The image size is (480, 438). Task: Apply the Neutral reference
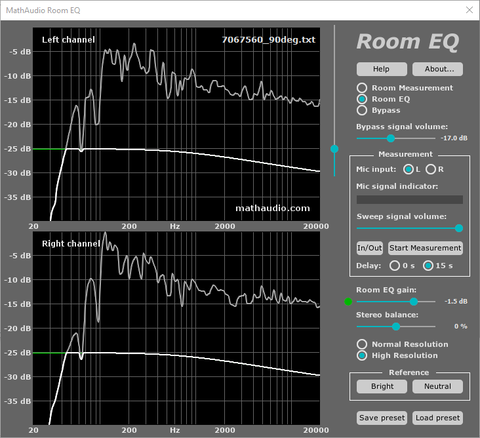438,386
